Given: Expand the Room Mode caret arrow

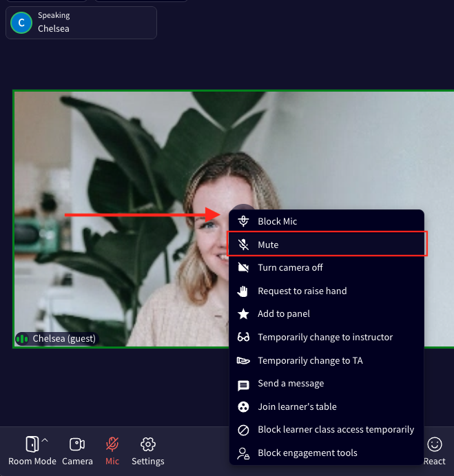Looking at the screenshot, I should [x=45, y=440].
